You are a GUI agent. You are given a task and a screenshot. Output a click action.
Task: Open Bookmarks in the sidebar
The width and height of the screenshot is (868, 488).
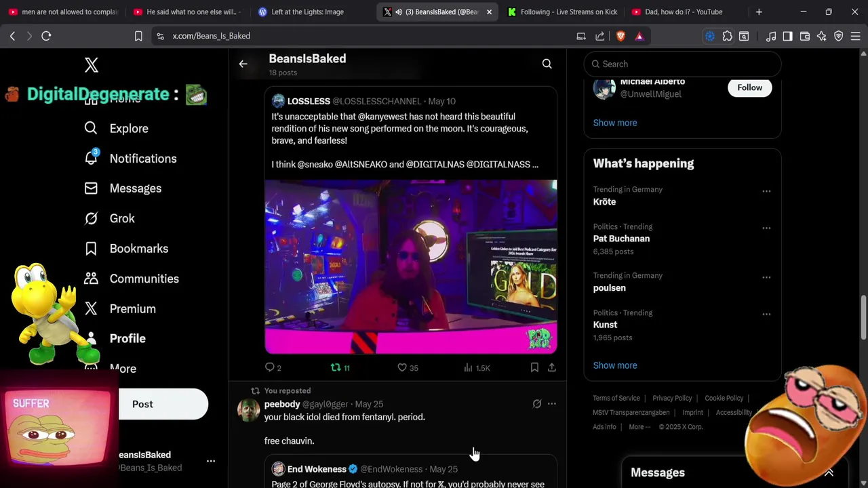(138, 249)
